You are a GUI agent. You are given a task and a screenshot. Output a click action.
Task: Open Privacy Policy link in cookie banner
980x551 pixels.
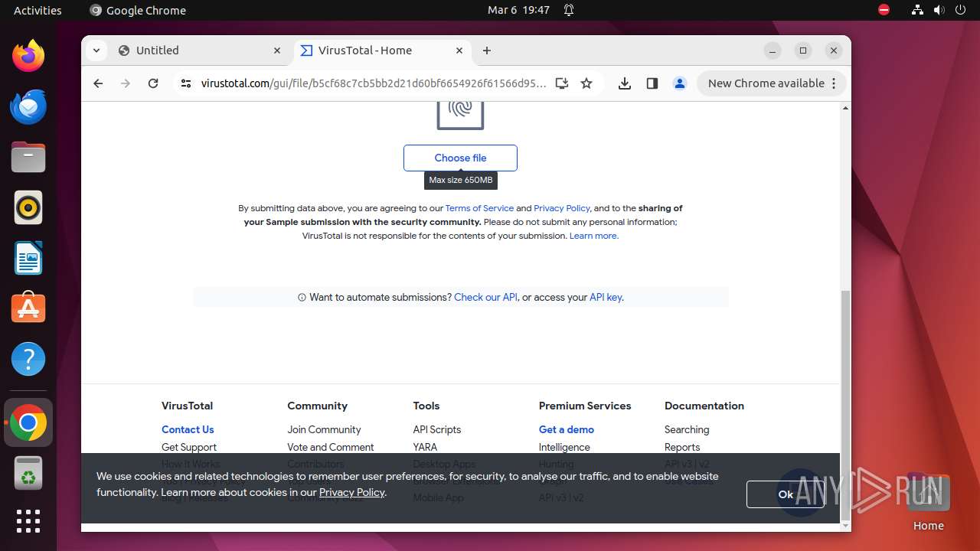[x=352, y=492]
